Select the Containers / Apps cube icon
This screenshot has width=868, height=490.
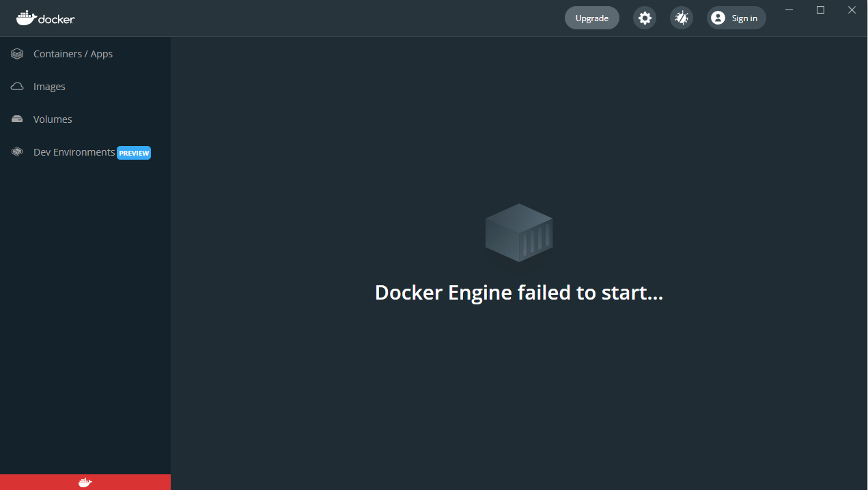(x=17, y=54)
